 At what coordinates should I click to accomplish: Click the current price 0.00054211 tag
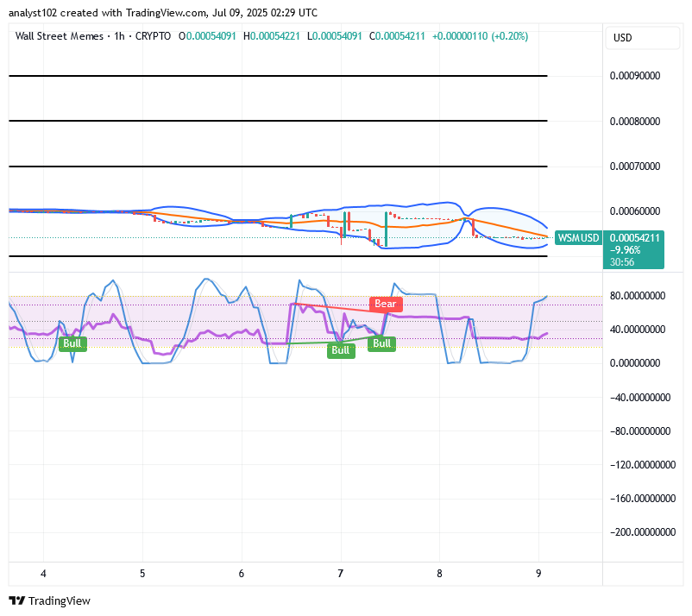click(x=634, y=238)
